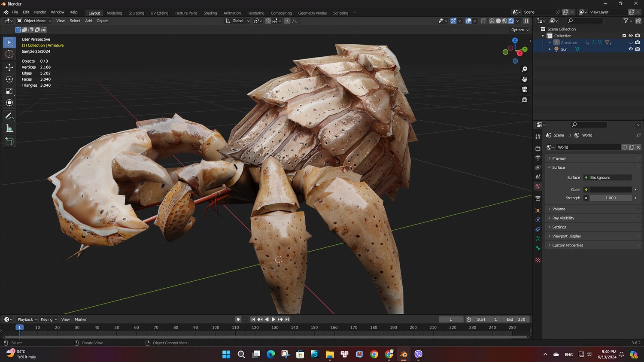This screenshot has width=644, height=362.
Task: Uncheck the Collection exclude checkbox
Action: pos(624,36)
